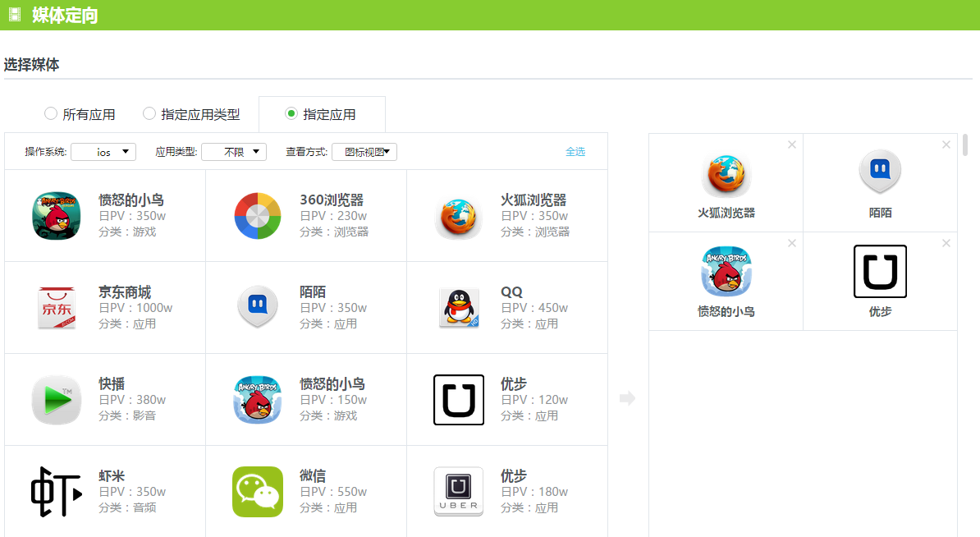
Task: Click the 日PV：450w value
Action: (534, 308)
